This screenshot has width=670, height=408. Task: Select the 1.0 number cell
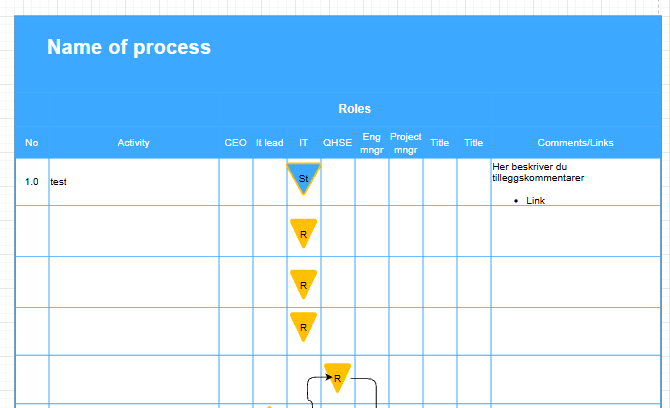[x=32, y=182]
